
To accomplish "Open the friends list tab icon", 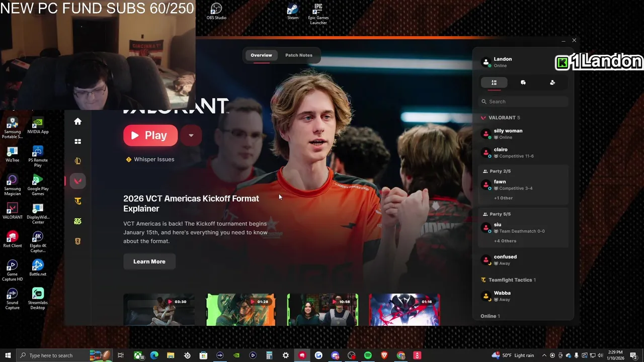I will pyautogui.click(x=494, y=82).
